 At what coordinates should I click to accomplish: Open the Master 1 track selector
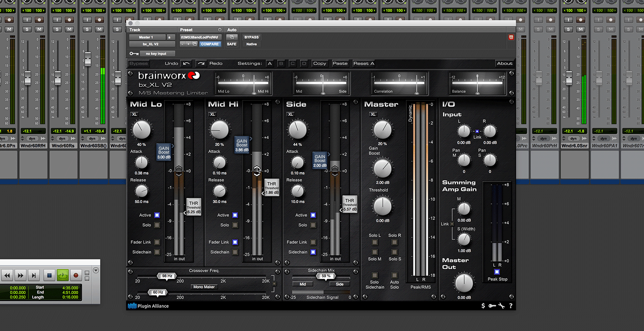[147, 37]
